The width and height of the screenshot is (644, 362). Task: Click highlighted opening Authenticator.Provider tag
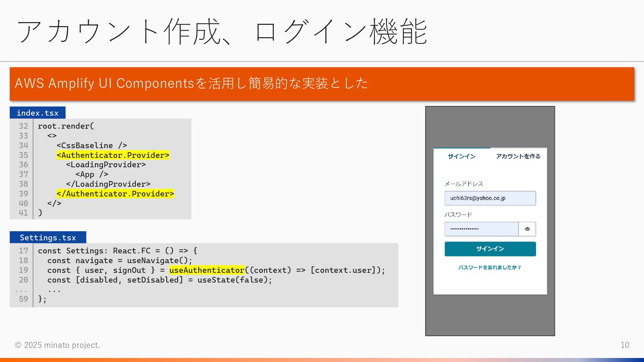click(x=113, y=155)
